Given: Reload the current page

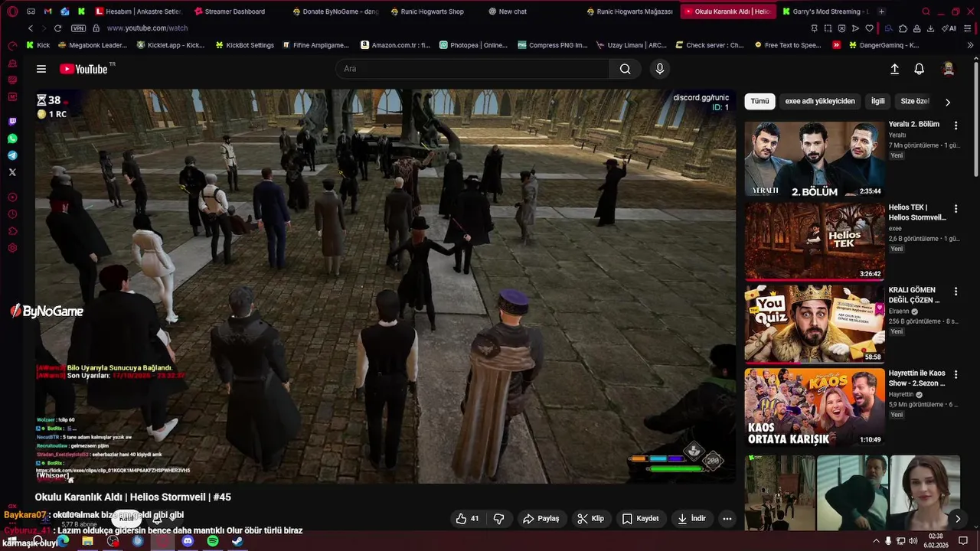Looking at the screenshot, I should (x=57, y=28).
